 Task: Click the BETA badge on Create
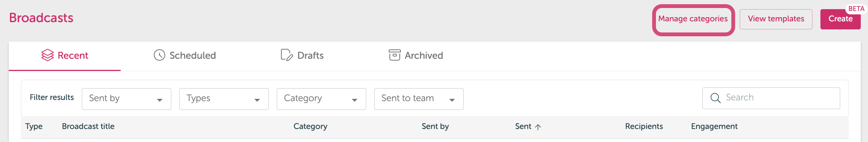point(856,9)
